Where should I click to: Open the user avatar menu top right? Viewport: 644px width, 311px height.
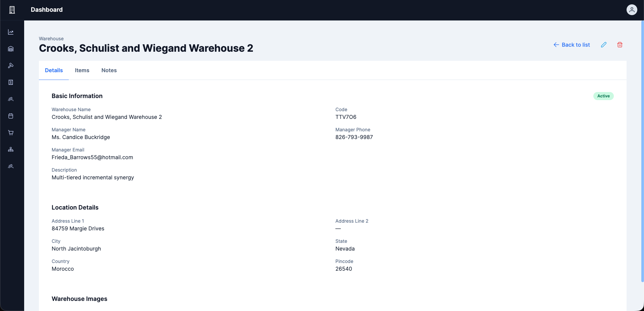632,10
